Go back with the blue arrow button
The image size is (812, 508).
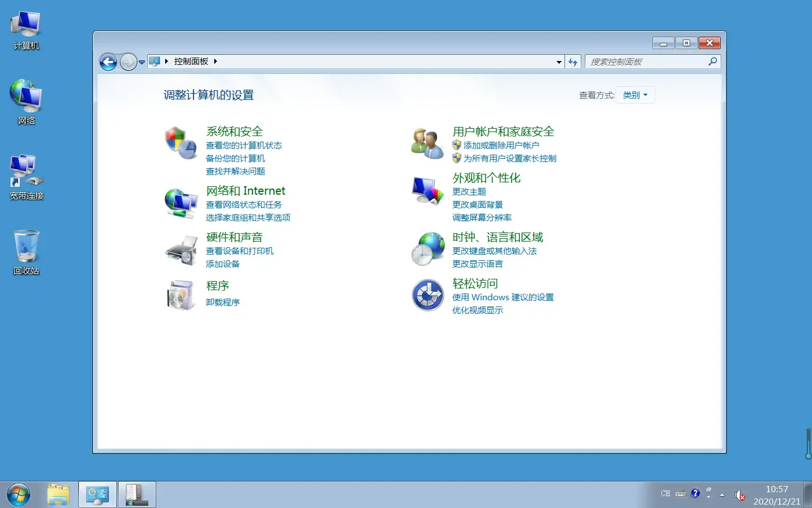(108, 62)
